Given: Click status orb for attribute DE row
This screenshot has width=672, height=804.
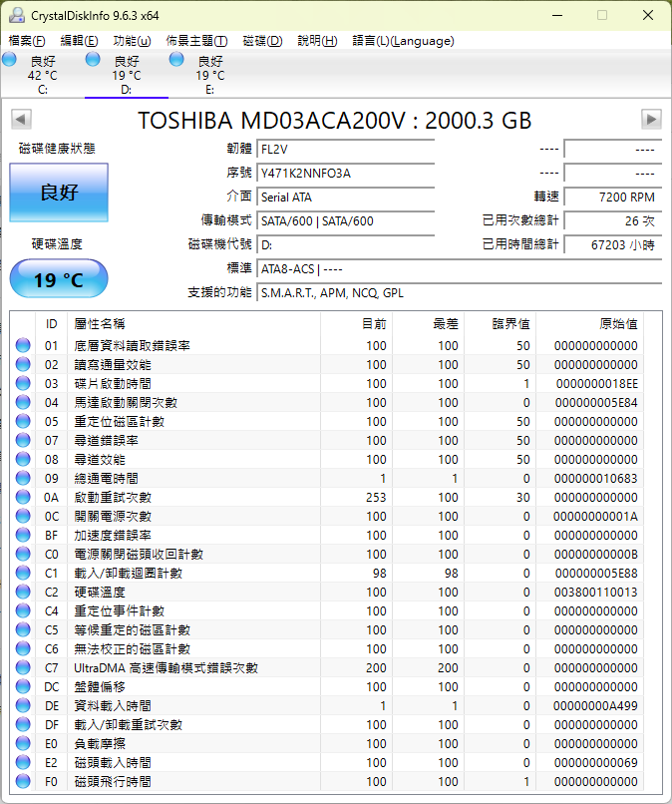Looking at the screenshot, I should [23, 705].
